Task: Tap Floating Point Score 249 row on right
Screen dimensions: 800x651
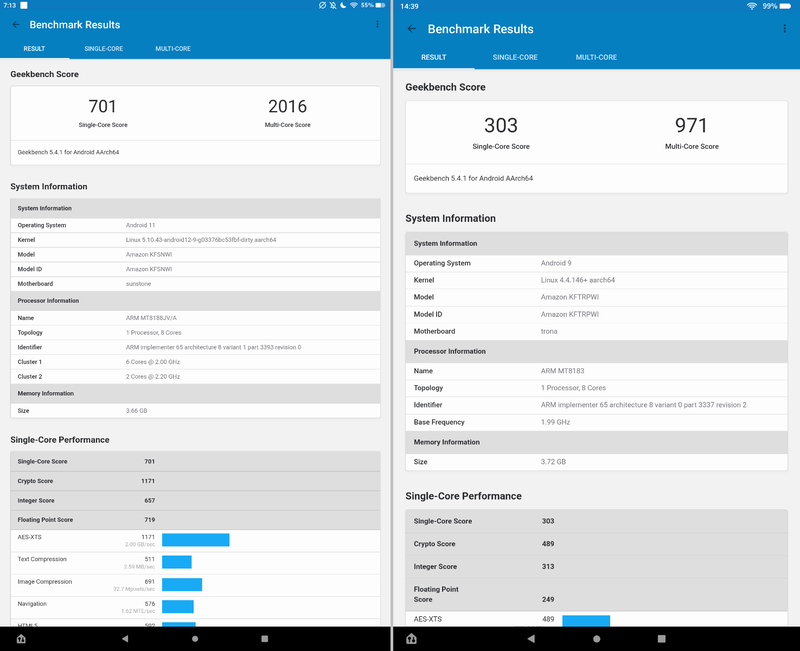Action: (596, 594)
